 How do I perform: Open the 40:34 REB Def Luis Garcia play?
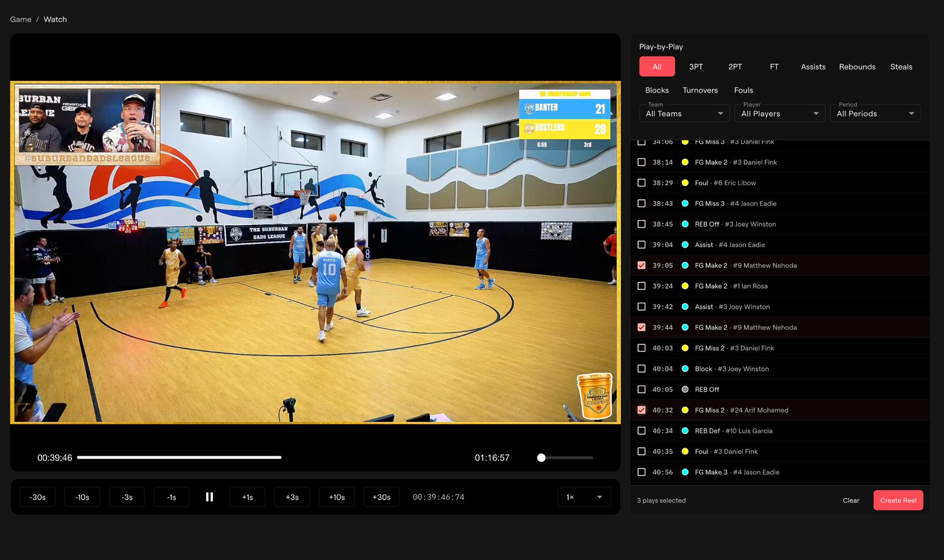point(780,431)
